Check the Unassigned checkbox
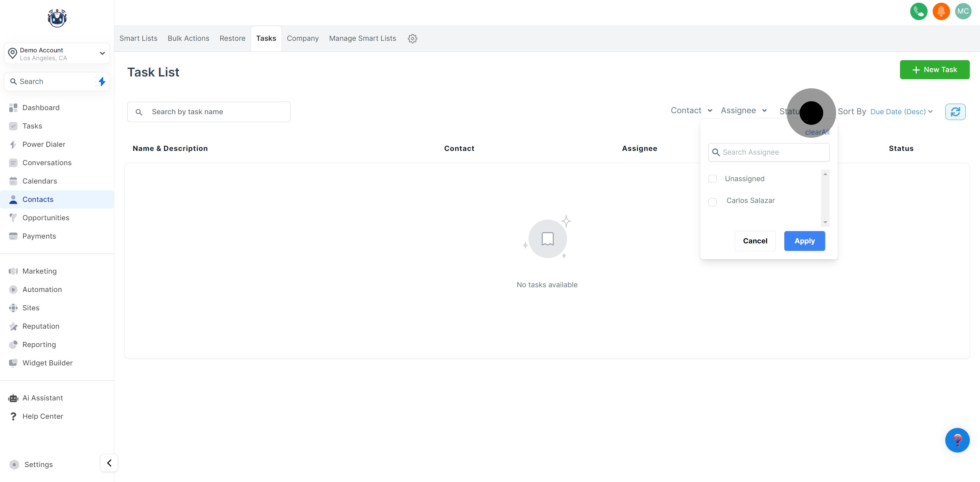 [713, 179]
